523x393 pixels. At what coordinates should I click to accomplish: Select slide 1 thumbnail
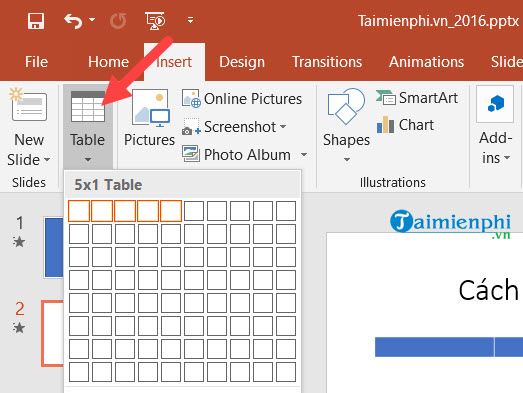point(54,247)
